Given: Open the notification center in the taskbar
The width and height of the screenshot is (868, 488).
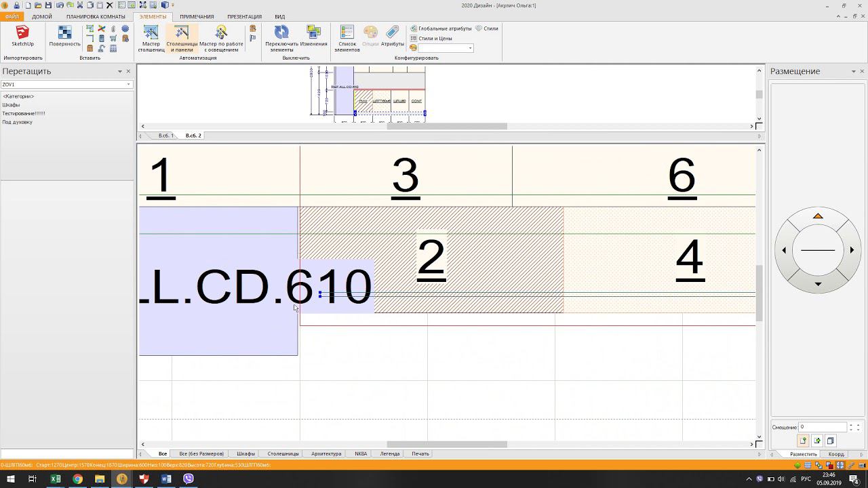Looking at the screenshot, I should pos(854,479).
